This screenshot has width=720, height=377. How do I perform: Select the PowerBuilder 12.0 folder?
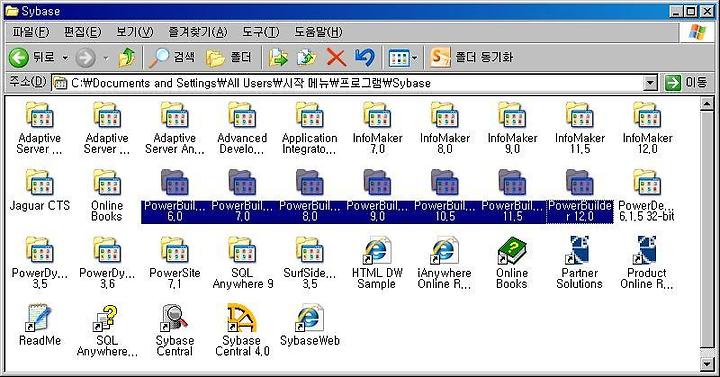coord(579,196)
